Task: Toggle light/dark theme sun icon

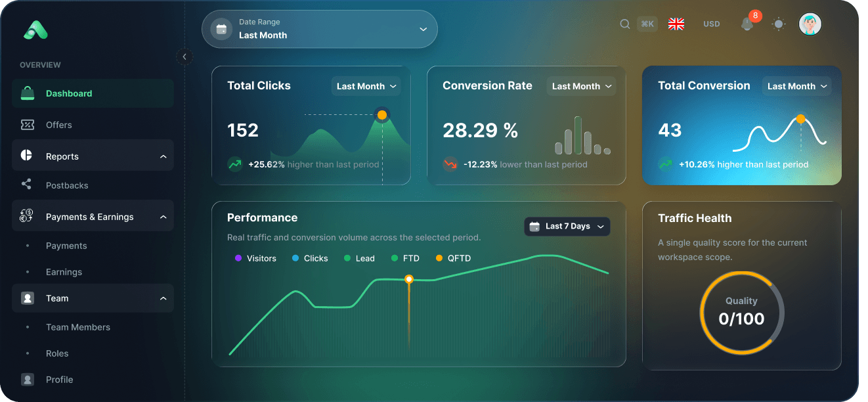Action: [x=779, y=24]
